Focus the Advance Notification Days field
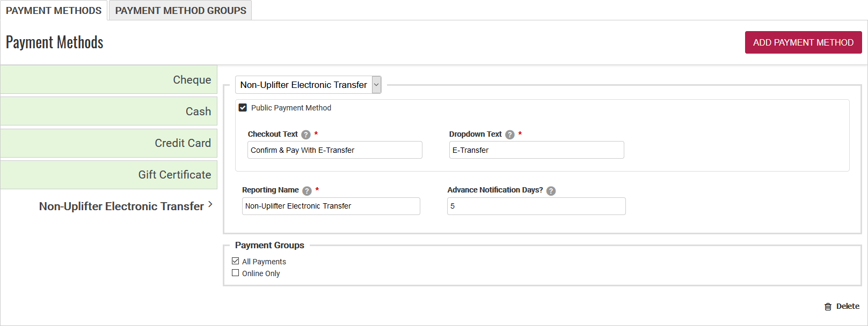Screen dimensions: 868x326 [536, 206]
